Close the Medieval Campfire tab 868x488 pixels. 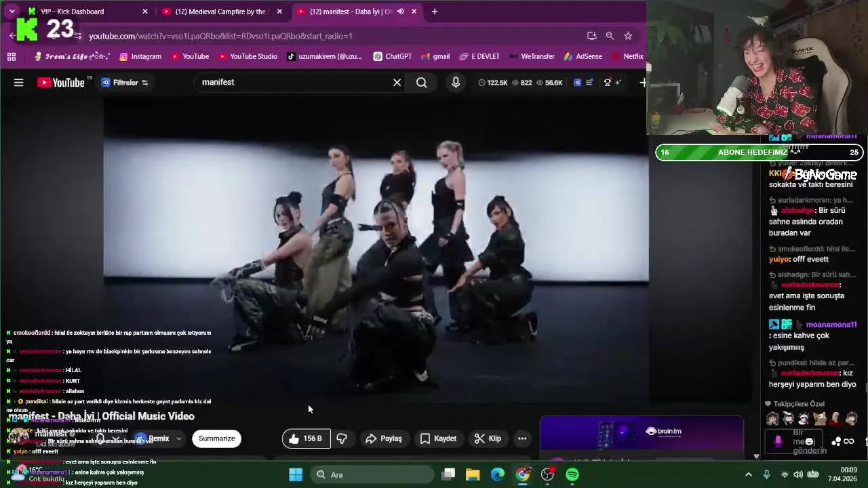coord(279,12)
